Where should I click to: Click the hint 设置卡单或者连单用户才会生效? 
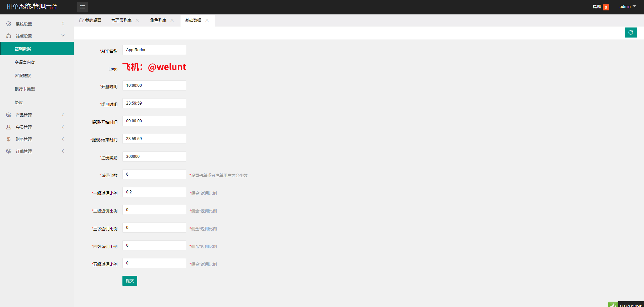(218, 175)
